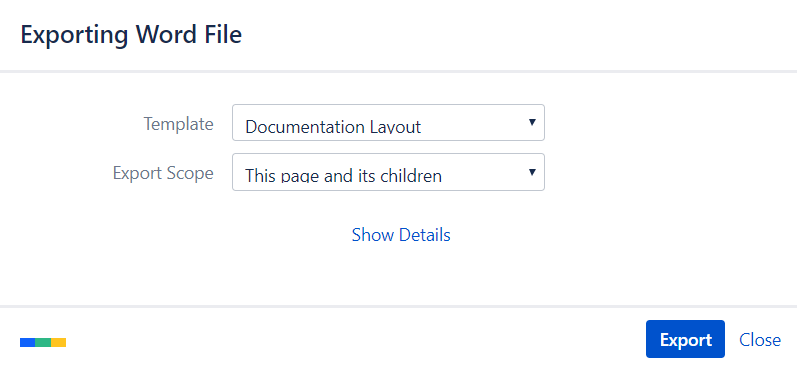Click empty footer space left of Export

pos(356,339)
